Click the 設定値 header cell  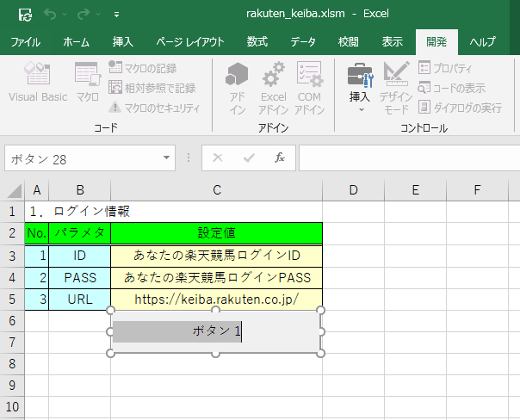pyautogui.click(x=217, y=233)
